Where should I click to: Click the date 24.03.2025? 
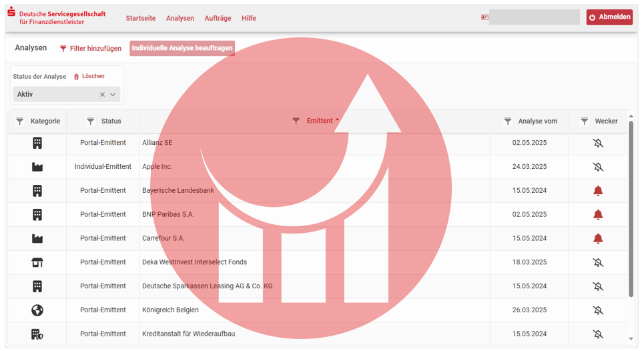tap(529, 167)
